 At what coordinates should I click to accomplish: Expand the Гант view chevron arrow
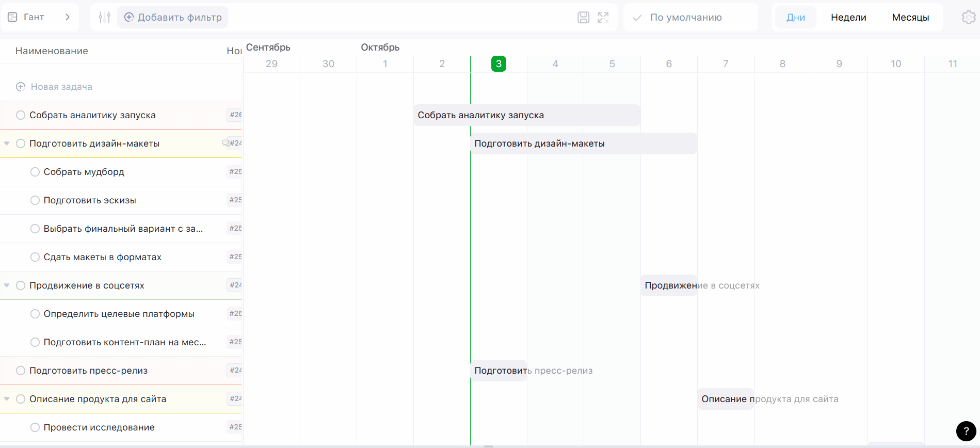click(x=68, y=17)
